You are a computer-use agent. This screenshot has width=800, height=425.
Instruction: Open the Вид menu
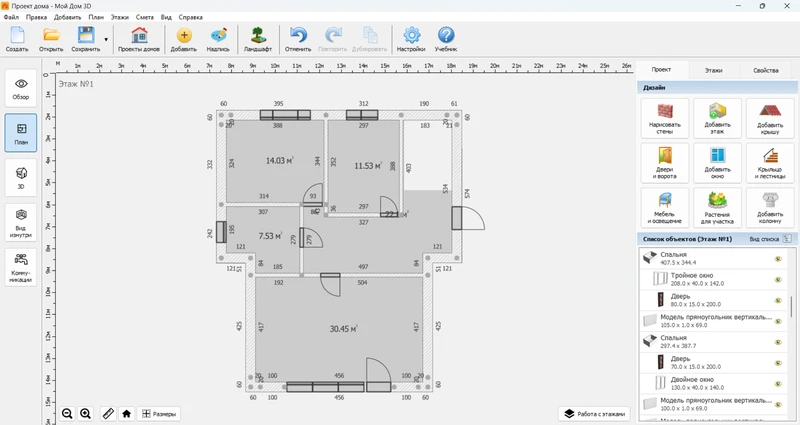click(x=166, y=17)
